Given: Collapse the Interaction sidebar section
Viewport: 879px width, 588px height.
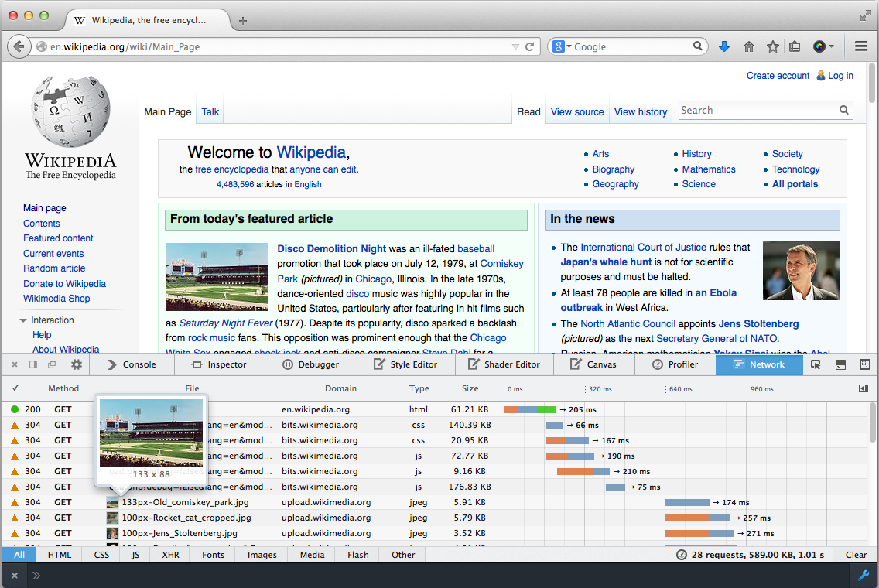Looking at the screenshot, I should coord(23,320).
